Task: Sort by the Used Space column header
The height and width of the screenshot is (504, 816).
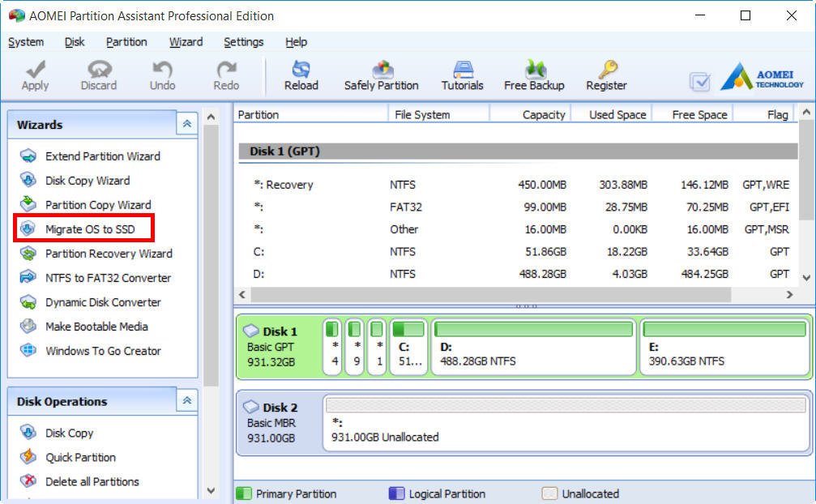Action: [x=612, y=114]
